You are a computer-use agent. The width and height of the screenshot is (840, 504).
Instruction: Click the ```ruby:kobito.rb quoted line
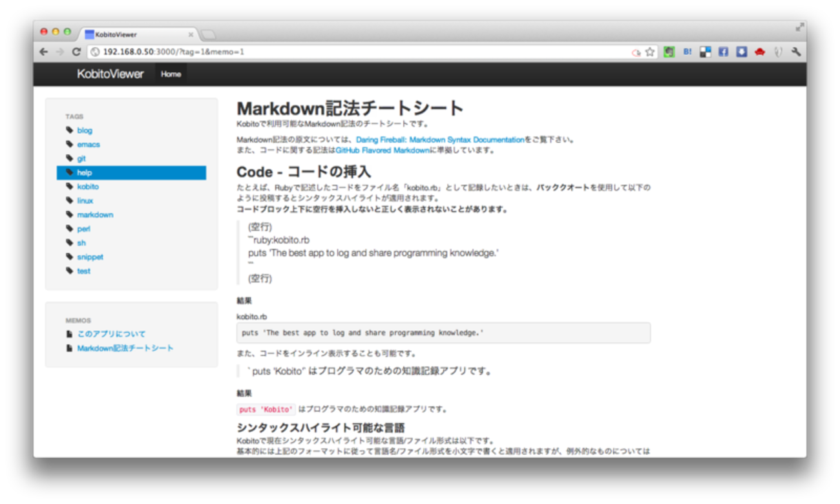pyautogui.click(x=278, y=240)
